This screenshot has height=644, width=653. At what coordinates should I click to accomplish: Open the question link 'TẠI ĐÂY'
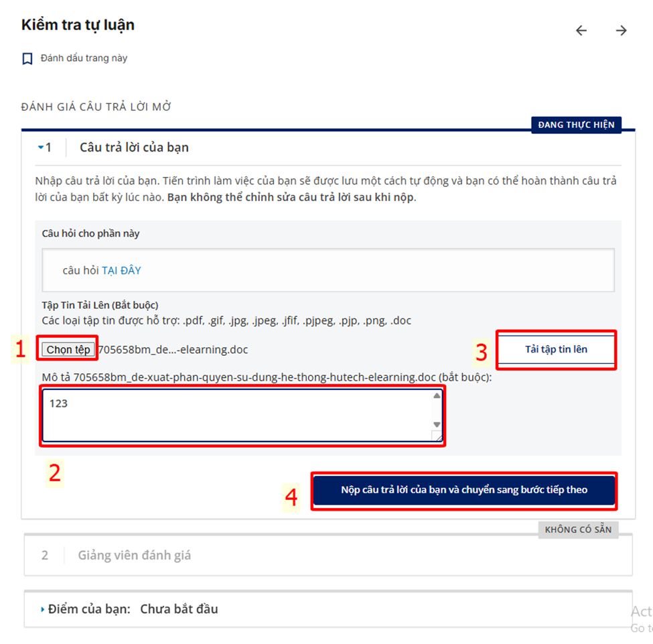[121, 271]
